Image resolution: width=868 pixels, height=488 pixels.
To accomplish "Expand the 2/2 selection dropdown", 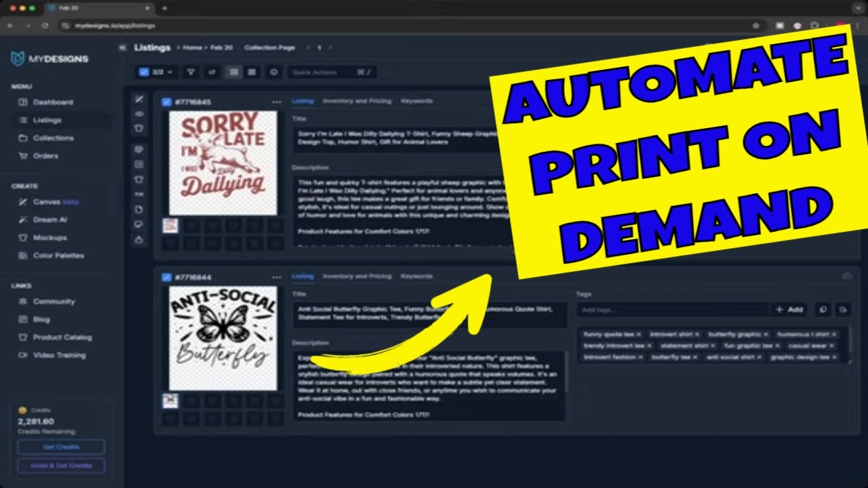I will pyautogui.click(x=157, y=72).
